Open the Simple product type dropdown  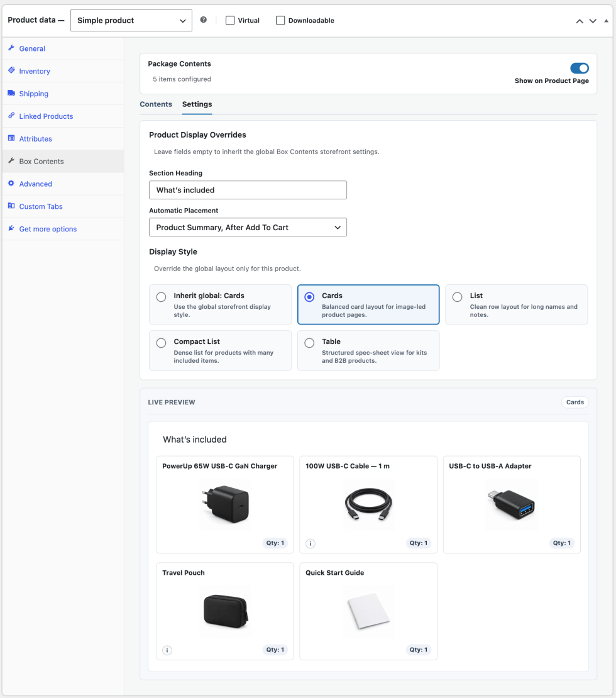131,21
